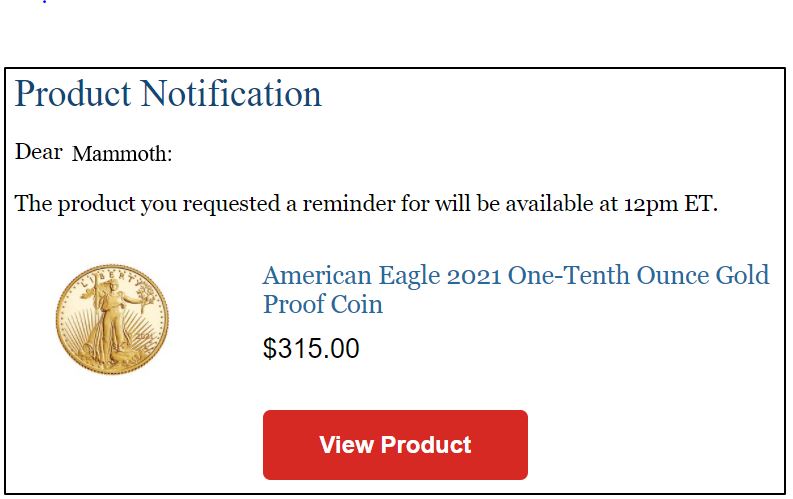Click "Proof Coin" on the title's second line
The image size is (793, 499).
[x=323, y=304]
